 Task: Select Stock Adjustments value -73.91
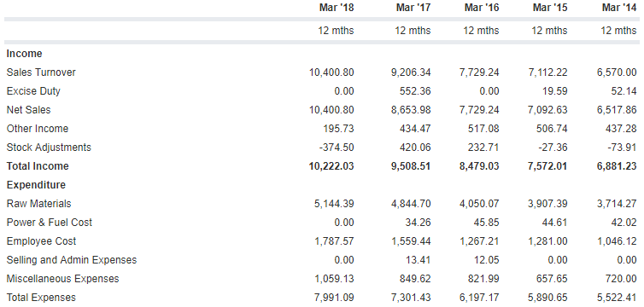622,148
